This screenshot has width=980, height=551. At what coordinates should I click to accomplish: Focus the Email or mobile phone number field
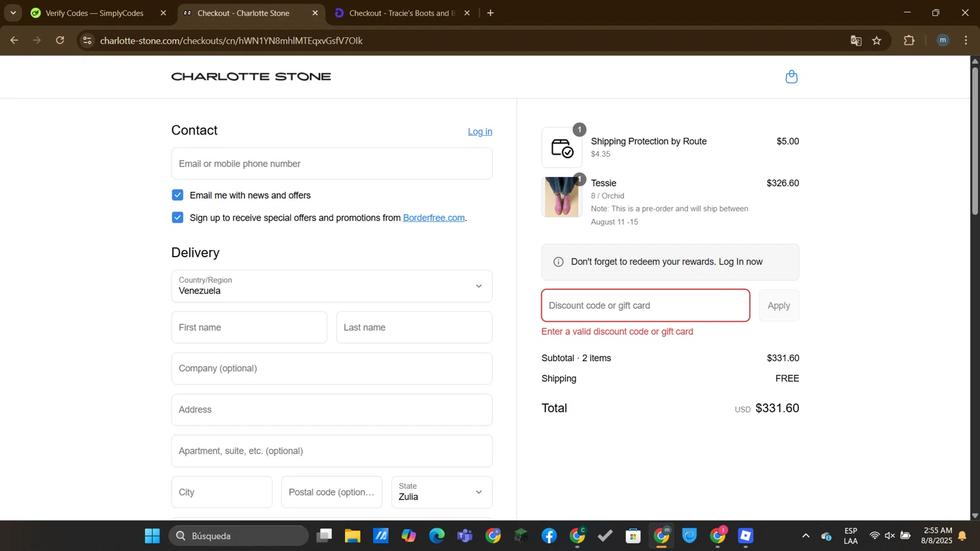pos(332,164)
